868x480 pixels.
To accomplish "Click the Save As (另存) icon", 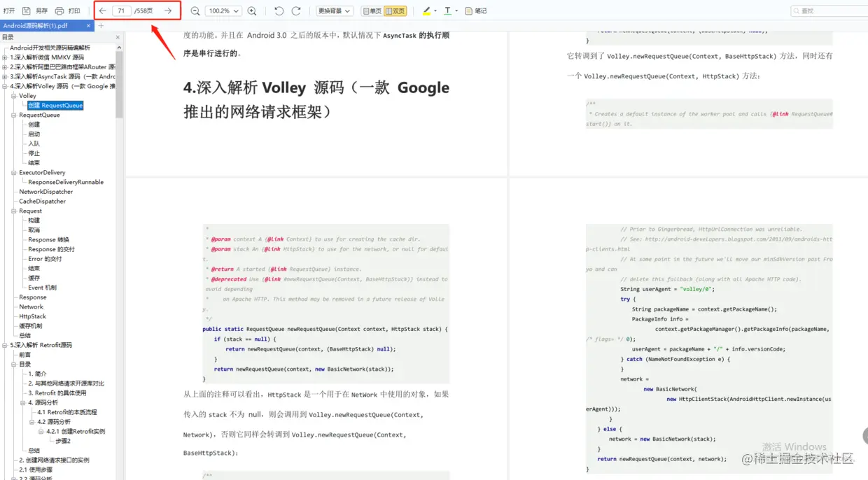I will point(27,11).
